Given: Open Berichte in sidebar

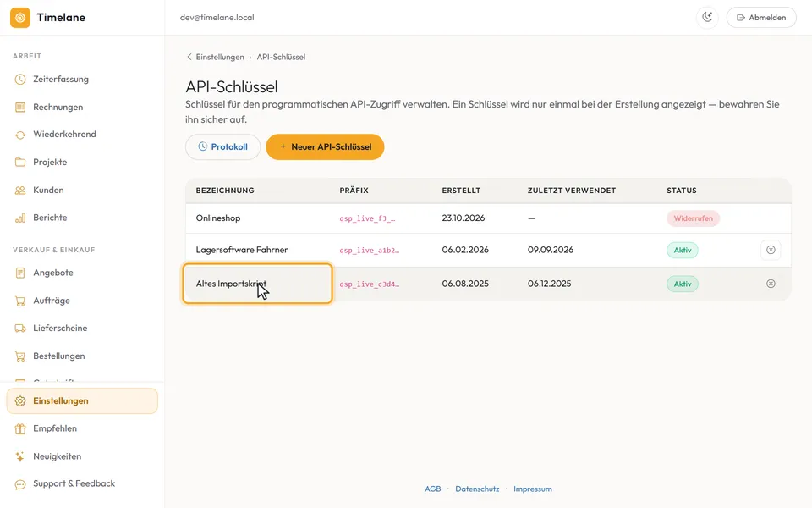Looking at the screenshot, I should [x=82, y=218].
